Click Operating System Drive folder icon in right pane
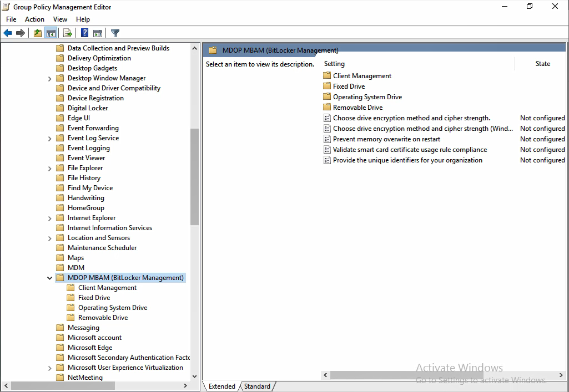The height and width of the screenshot is (392, 569). point(327,96)
